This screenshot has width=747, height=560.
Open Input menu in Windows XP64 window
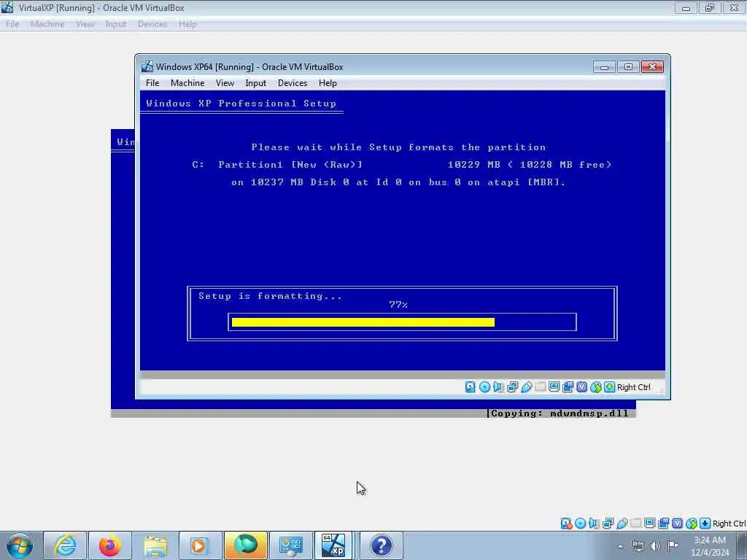(256, 83)
